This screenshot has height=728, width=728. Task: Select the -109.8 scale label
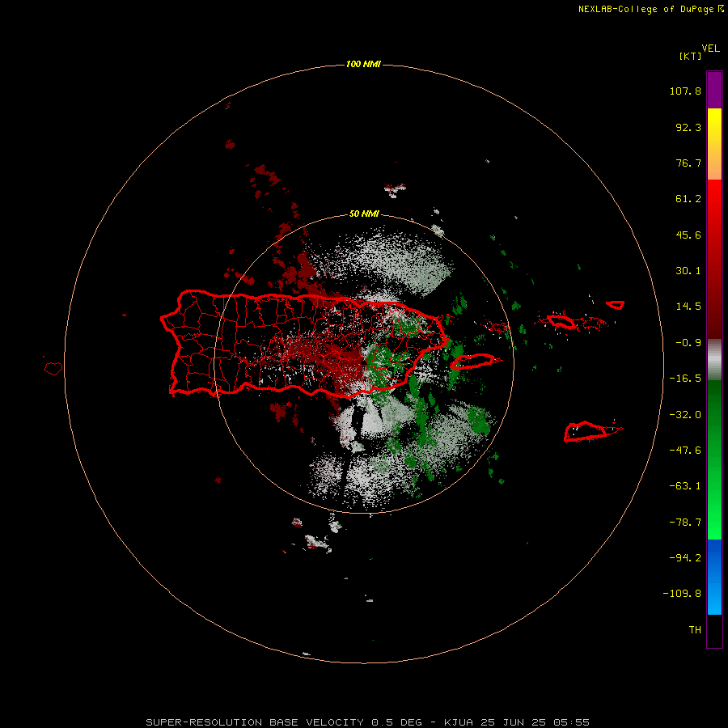point(682,594)
